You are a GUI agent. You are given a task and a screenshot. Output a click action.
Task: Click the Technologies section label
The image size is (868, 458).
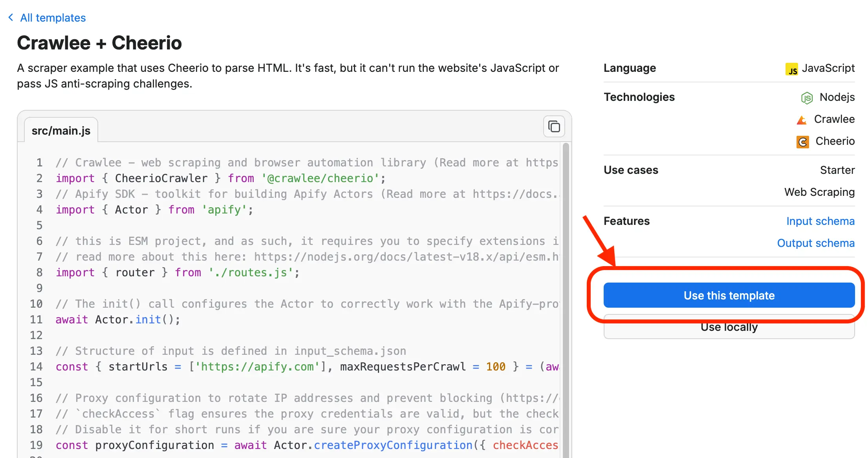click(639, 97)
